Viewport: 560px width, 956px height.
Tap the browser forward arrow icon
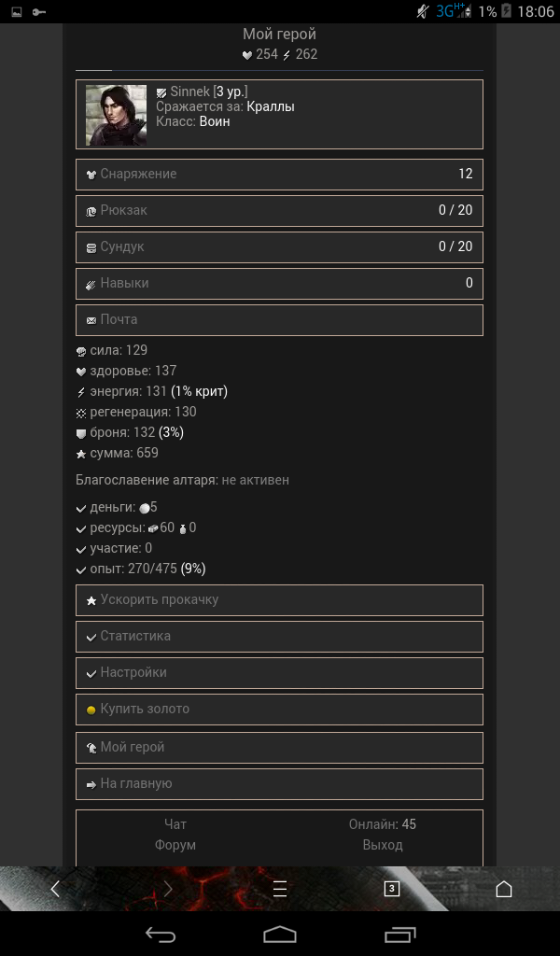click(168, 889)
